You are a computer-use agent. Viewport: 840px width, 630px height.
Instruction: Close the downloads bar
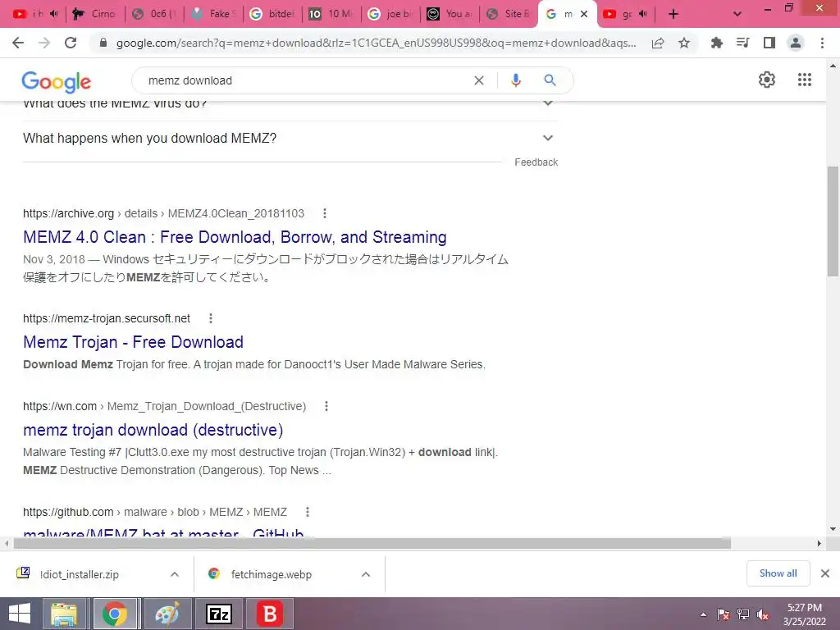(x=825, y=573)
